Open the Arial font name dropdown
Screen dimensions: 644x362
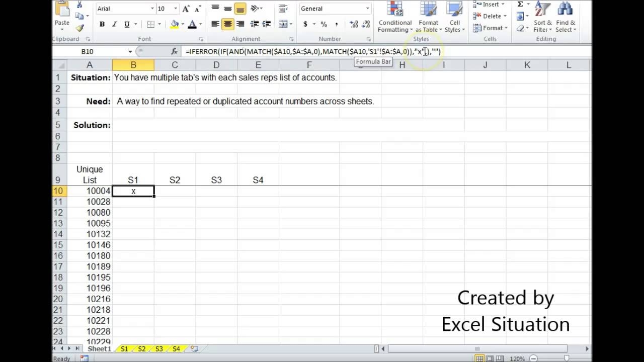click(x=152, y=9)
